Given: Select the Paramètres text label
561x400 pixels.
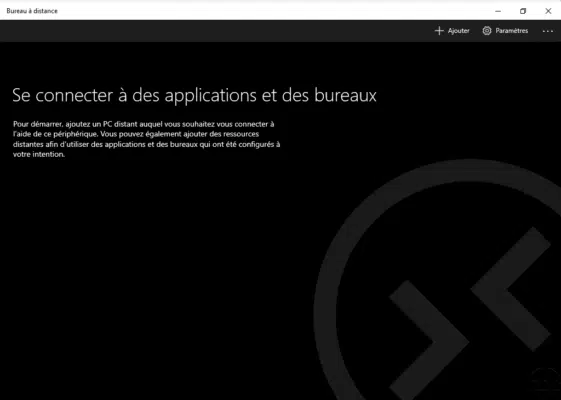Looking at the screenshot, I should [x=512, y=31].
